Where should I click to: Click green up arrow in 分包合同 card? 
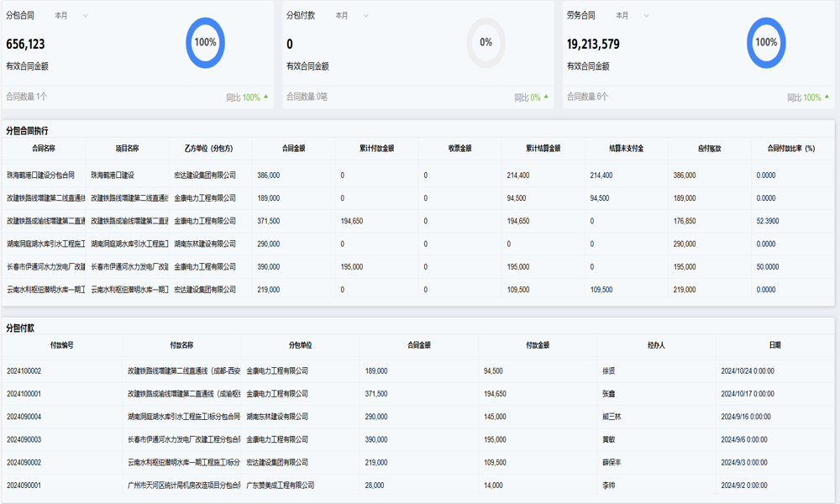(x=266, y=97)
